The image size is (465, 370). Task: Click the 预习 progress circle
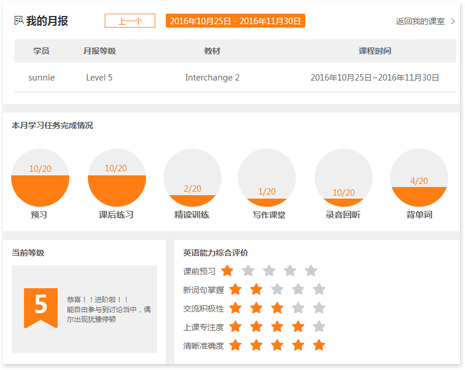tap(40, 178)
